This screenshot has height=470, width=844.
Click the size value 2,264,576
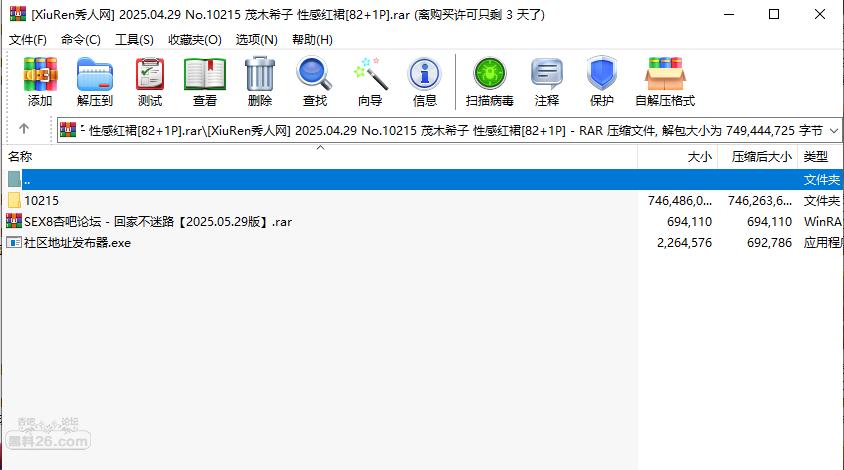click(x=684, y=243)
